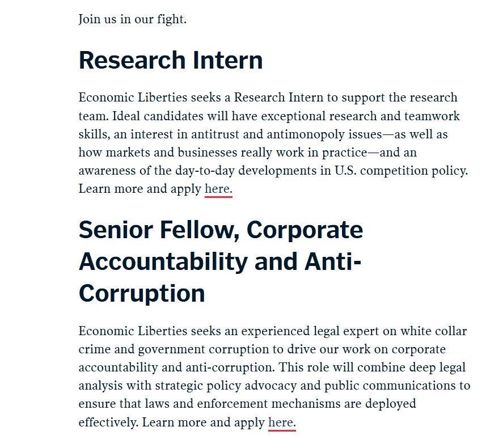Click the "Research Intern" heading
This screenshot has height=448, width=503.
pos(171,60)
